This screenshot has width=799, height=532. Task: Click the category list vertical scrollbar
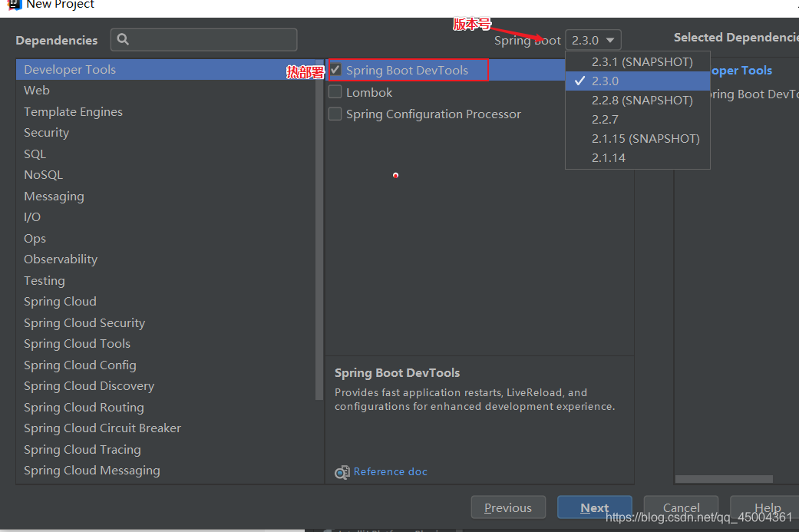tap(319, 230)
